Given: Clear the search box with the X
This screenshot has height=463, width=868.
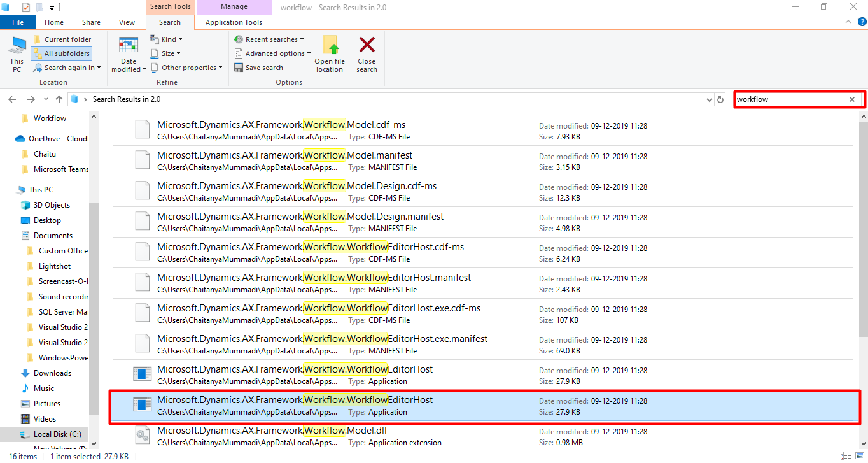Looking at the screenshot, I should point(852,99).
